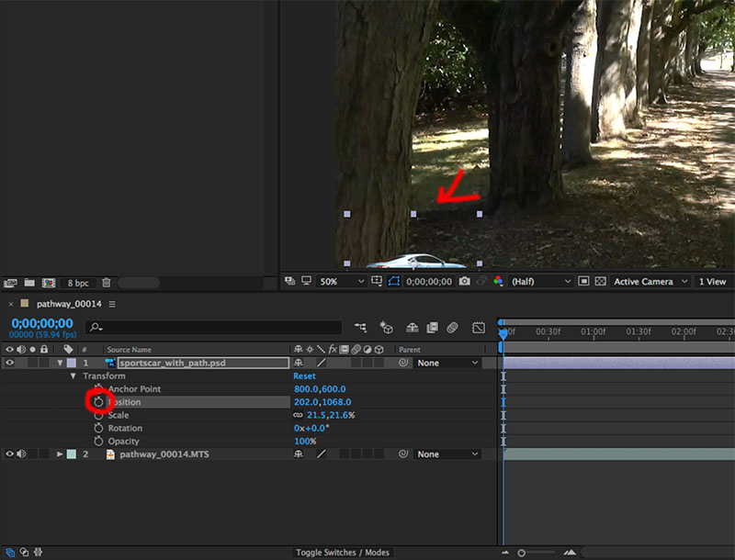Open the 50% magnification dropdown
The height and width of the screenshot is (560, 735).
pyautogui.click(x=340, y=282)
